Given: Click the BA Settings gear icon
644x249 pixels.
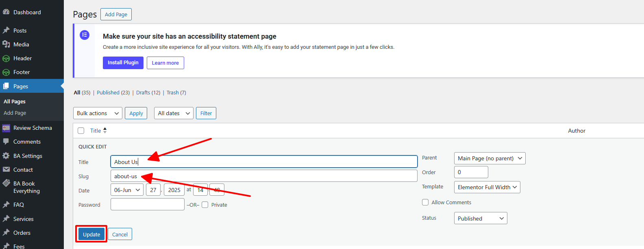Looking at the screenshot, I should (x=6, y=156).
